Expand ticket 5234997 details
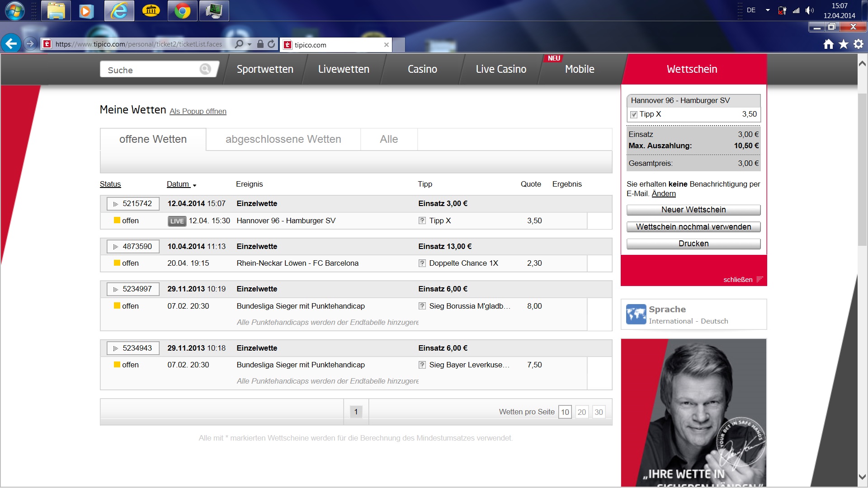Image resolution: width=868 pixels, height=488 pixels. pyautogui.click(x=133, y=289)
